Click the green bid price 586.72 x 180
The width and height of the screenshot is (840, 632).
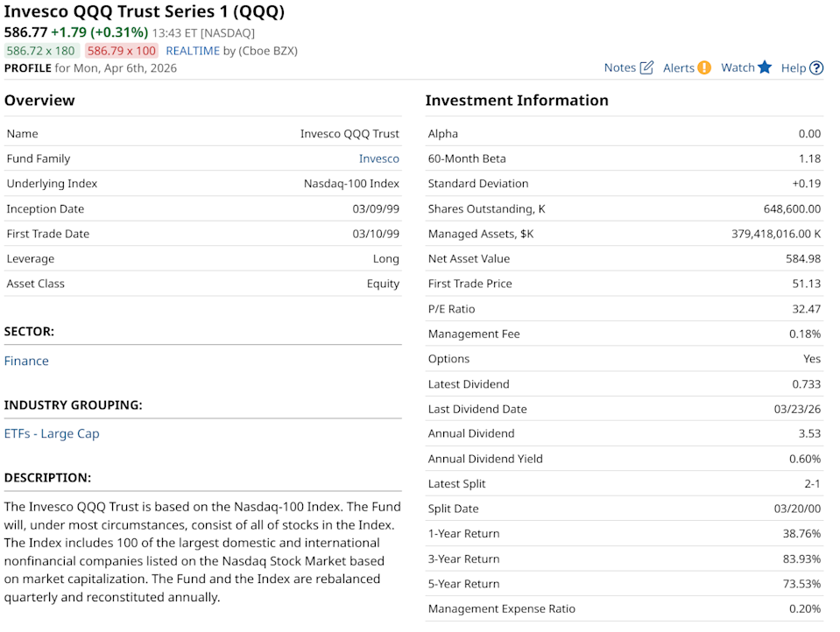41,51
